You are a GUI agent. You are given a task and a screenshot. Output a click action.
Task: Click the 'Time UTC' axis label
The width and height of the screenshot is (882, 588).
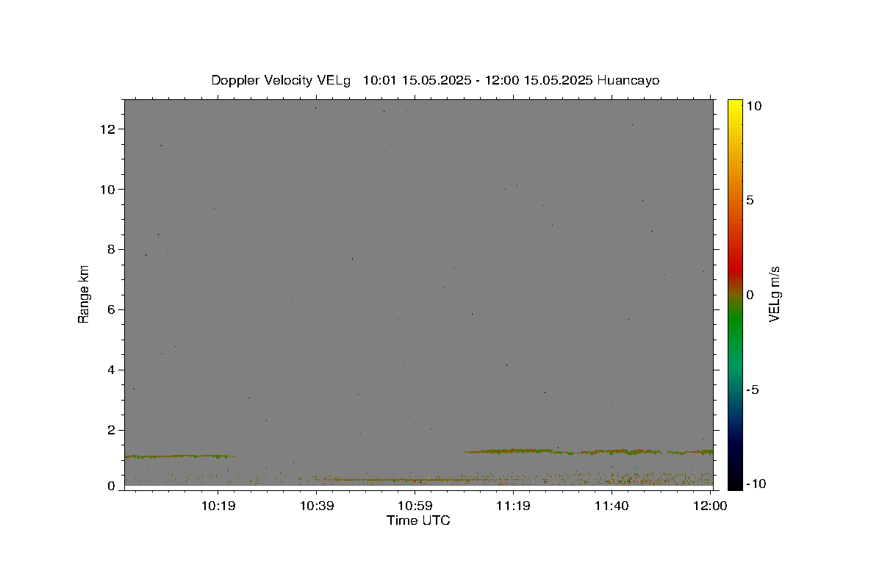[418, 520]
